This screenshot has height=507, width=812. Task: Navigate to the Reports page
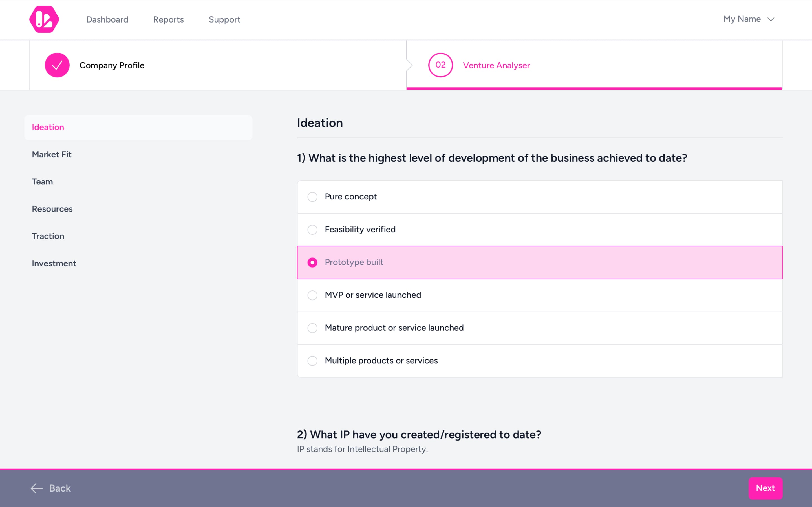point(168,19)
